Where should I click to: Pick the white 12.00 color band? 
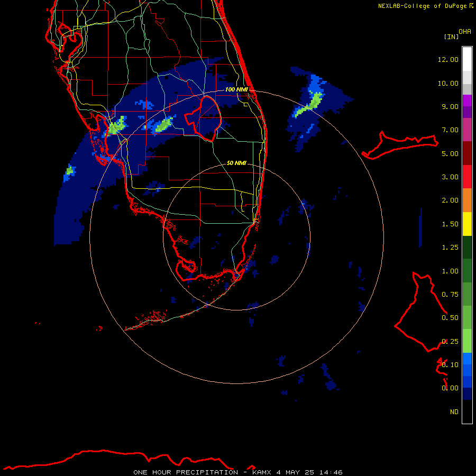(x=467, y=59)
